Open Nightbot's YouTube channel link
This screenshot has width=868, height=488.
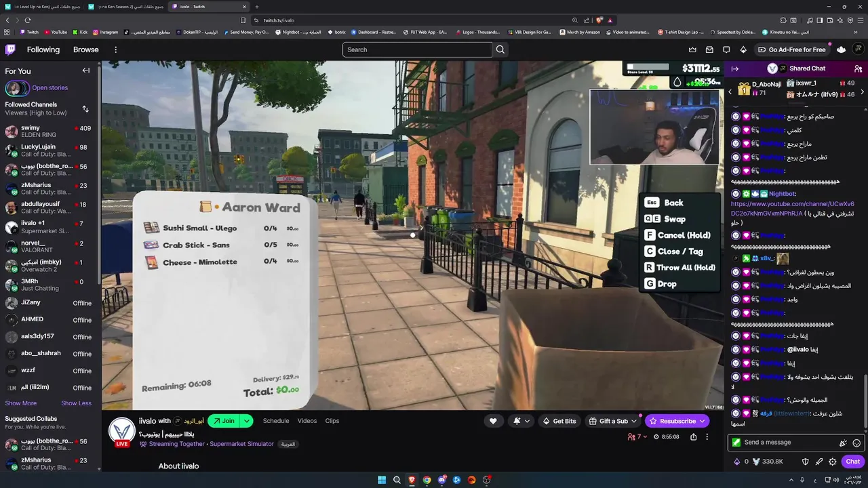(792, 209)
